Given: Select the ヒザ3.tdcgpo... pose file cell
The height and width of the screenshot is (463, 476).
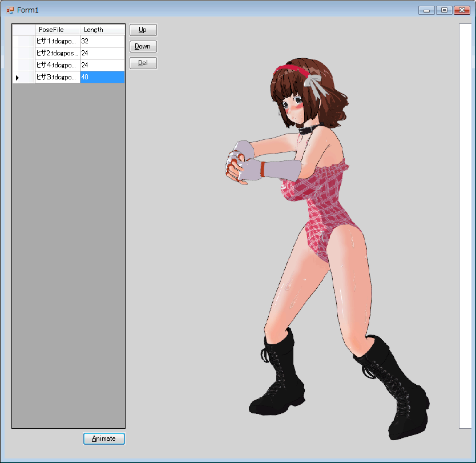Looking at the screenshot, I should [57, 77].
